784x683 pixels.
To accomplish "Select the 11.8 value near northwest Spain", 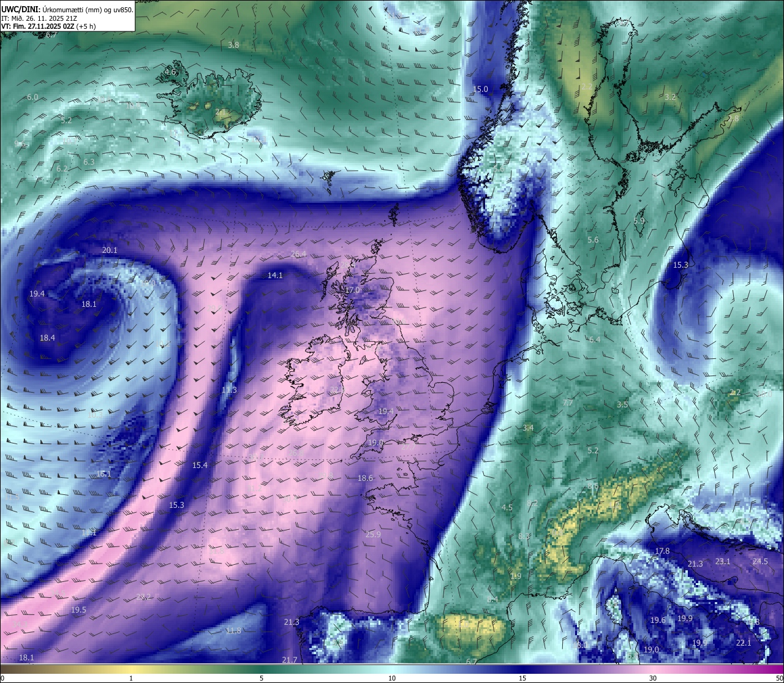I will point(233,630).
